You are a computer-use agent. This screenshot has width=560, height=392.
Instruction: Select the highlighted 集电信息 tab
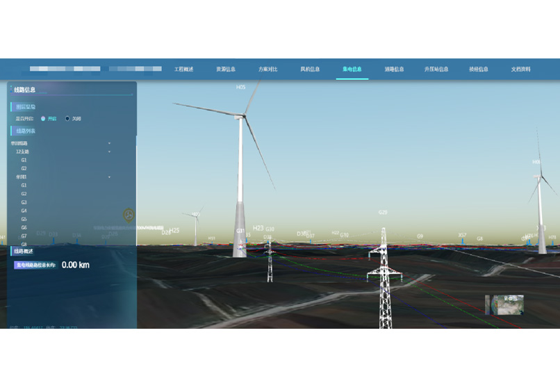tap(352, 70)
